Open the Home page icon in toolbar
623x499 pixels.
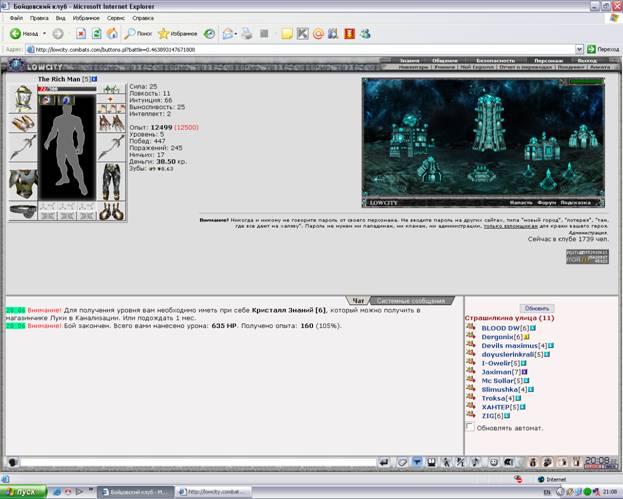(112, 34)
